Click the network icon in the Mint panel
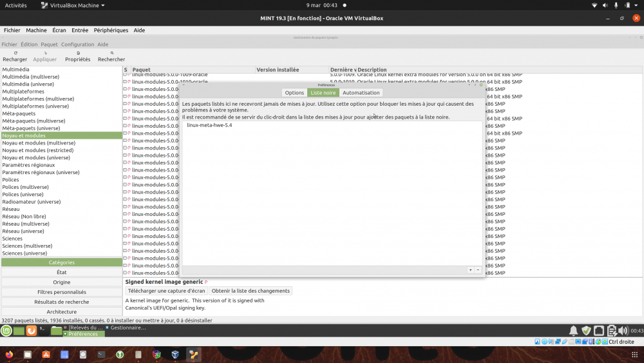 click(599, 331)
